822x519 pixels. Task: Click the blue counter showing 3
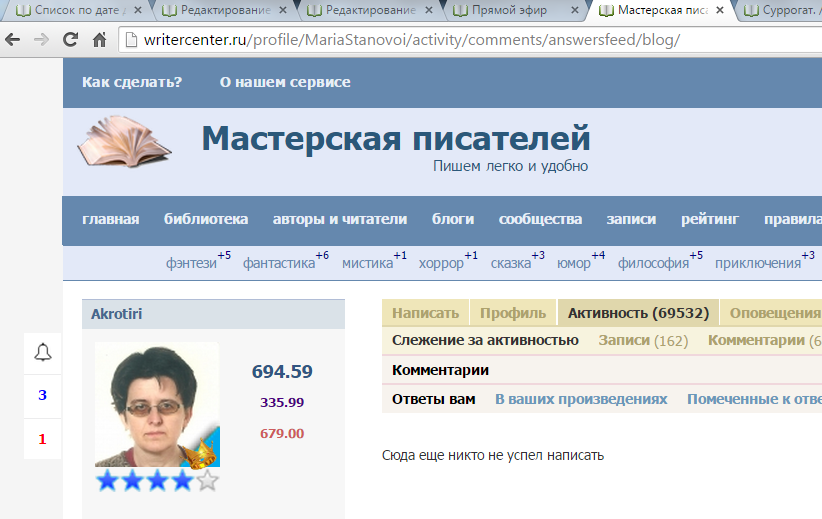[42, 395]
